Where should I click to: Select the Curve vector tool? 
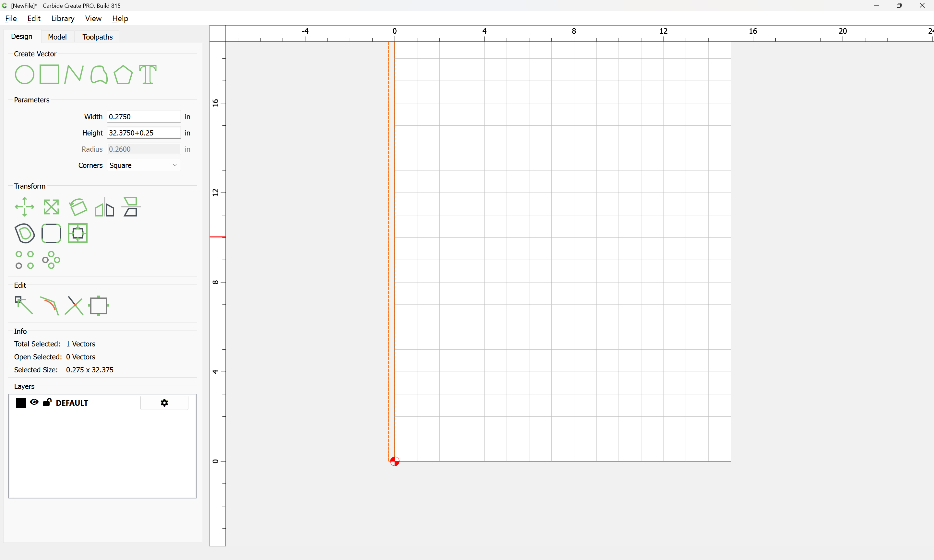(x=99, y=74)
